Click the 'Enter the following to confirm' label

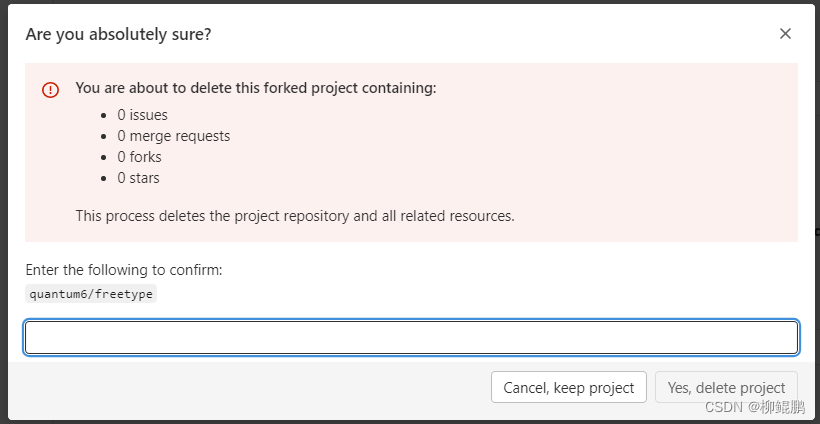[124, 270]
